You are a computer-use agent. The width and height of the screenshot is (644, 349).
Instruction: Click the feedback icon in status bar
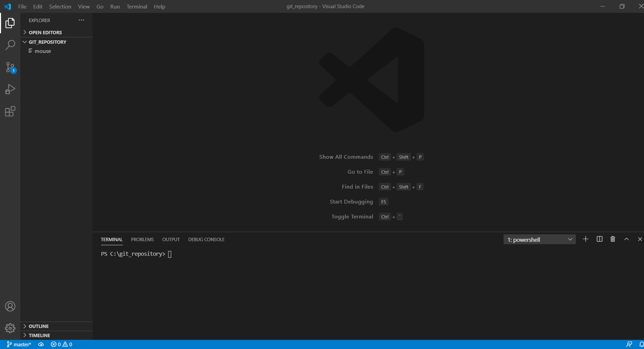pyautogui.click(x=629, y=344)
